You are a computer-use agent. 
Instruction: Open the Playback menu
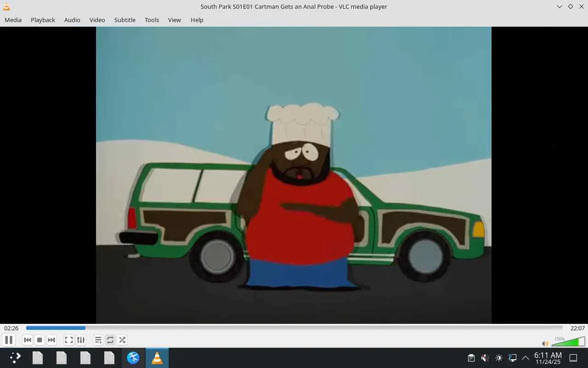[43, 20]
